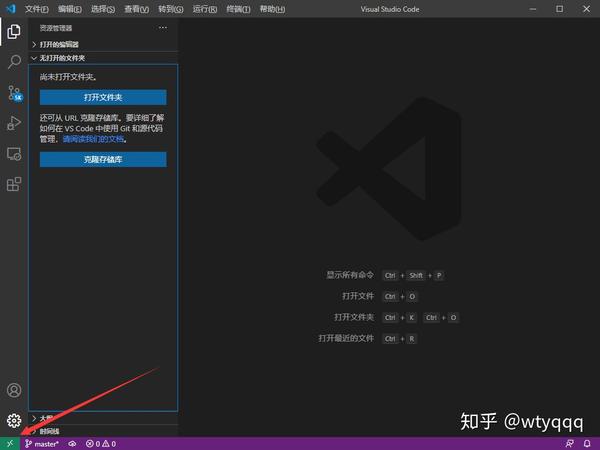The width and height of the screenshot is (600, 450).
Task: Open the Run and Debug view
Action: 14,123
